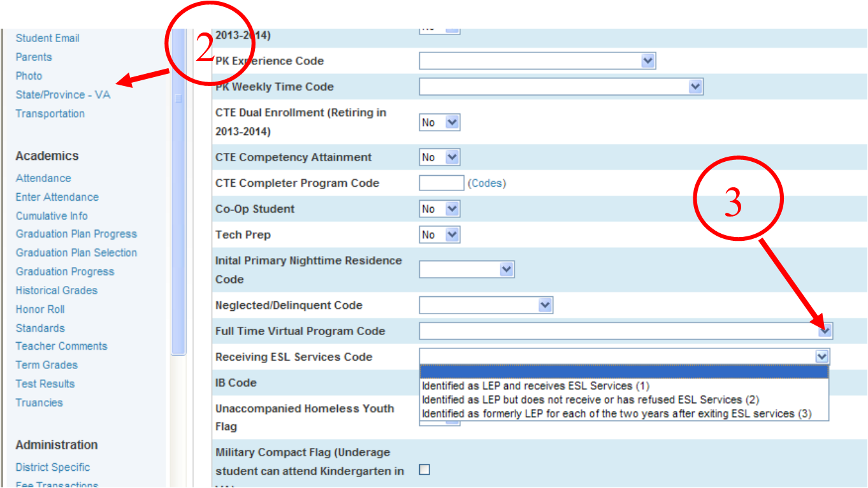Click CTE Completer Program Code field

pos(441,183)
